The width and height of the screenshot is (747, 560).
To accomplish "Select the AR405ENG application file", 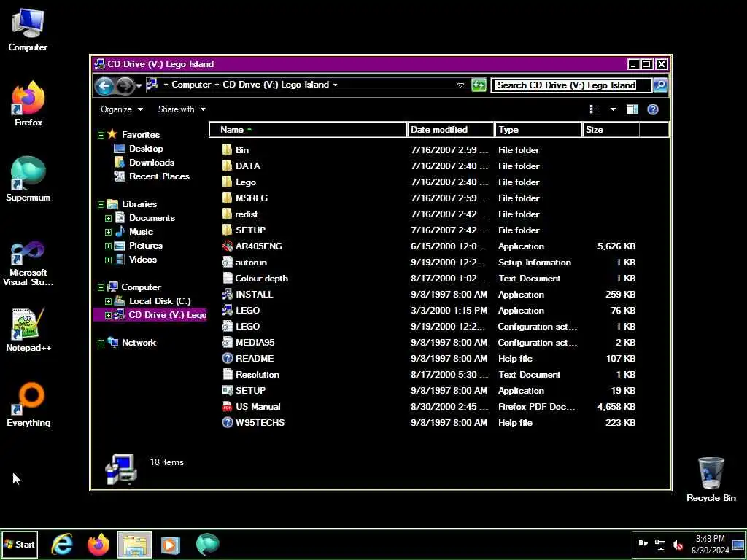I will click(x=252, y=246).
